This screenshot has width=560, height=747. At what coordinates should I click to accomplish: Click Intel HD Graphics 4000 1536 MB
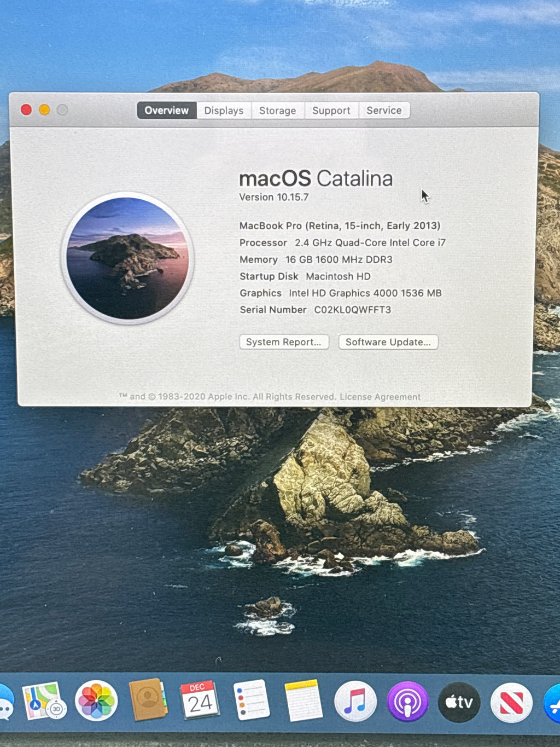365,293
